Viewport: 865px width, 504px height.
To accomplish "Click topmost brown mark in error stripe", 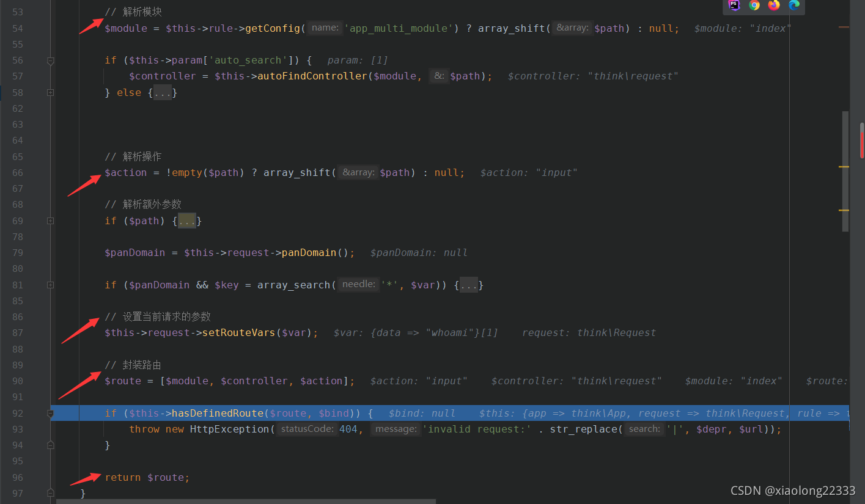I will pyautogui.click(x=844, y=27).
